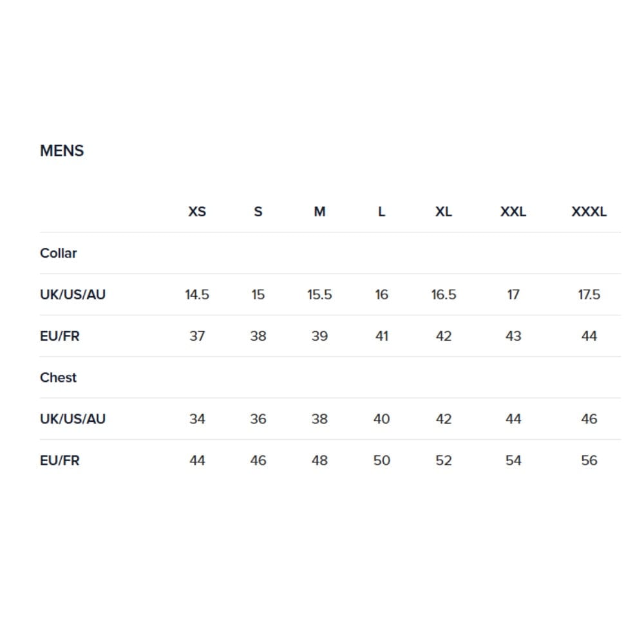Select the XL size column header

point(444,211)
